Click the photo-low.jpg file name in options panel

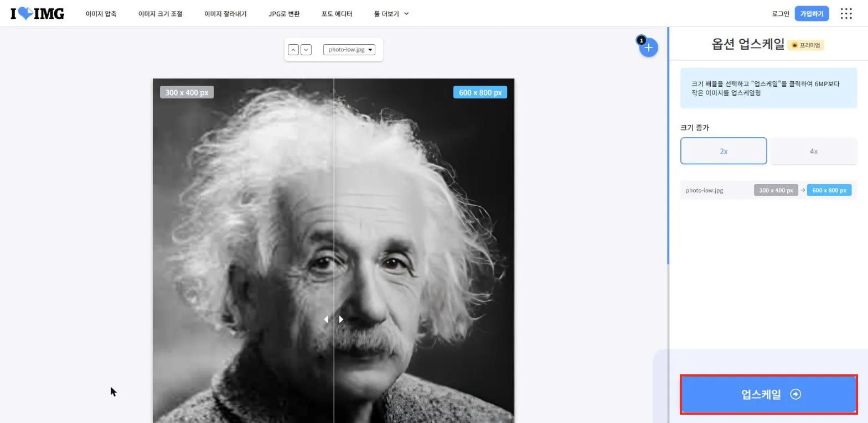704,190
